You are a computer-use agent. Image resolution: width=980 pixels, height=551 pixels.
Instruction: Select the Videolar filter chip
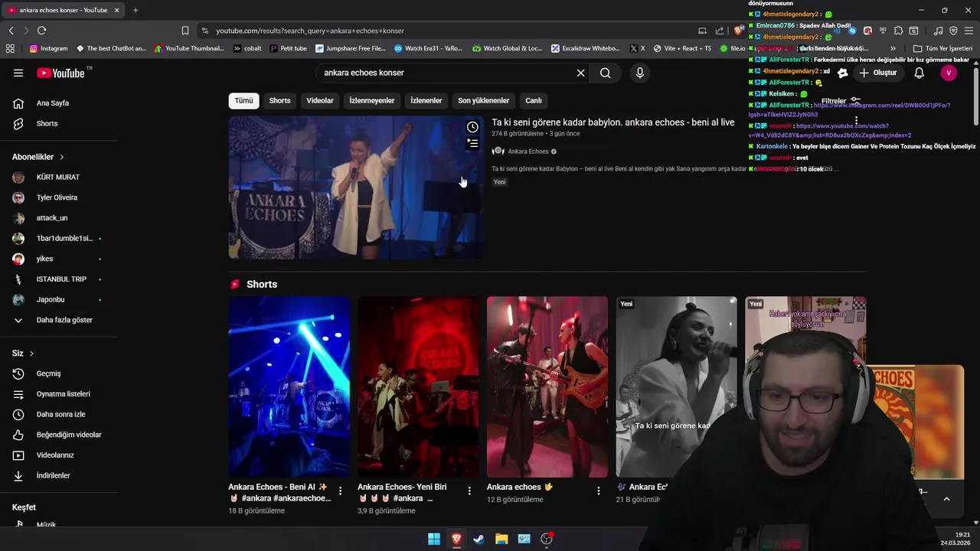[x=320, y=100]
